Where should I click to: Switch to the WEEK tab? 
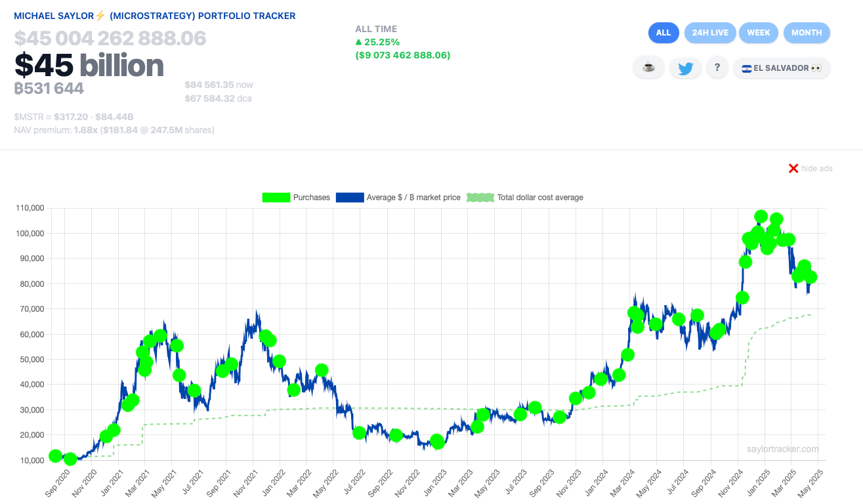point(759,33)
